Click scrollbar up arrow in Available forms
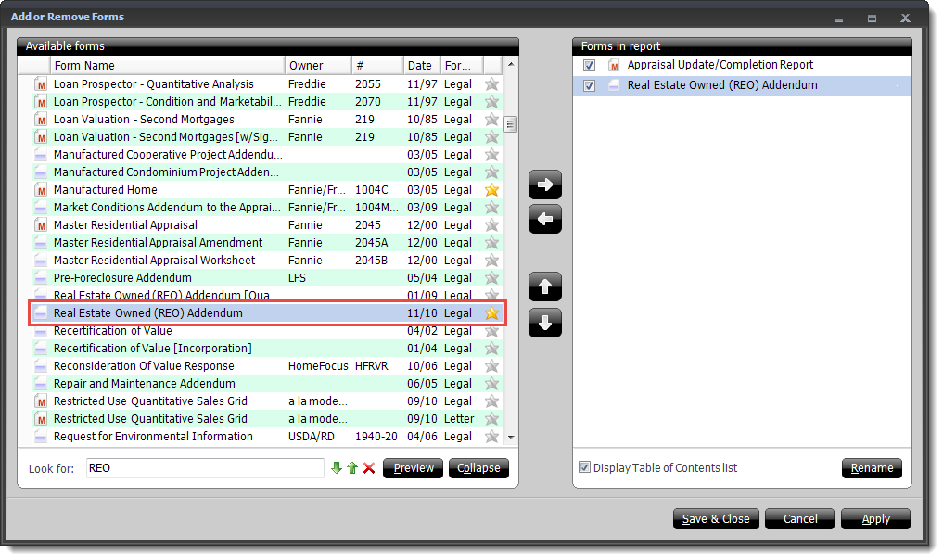 coord(511,64)
